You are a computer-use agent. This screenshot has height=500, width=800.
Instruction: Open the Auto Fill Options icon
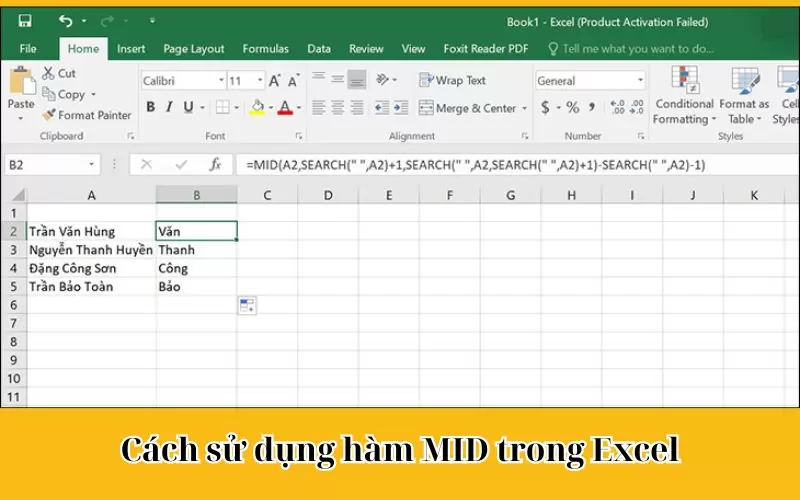247,306
